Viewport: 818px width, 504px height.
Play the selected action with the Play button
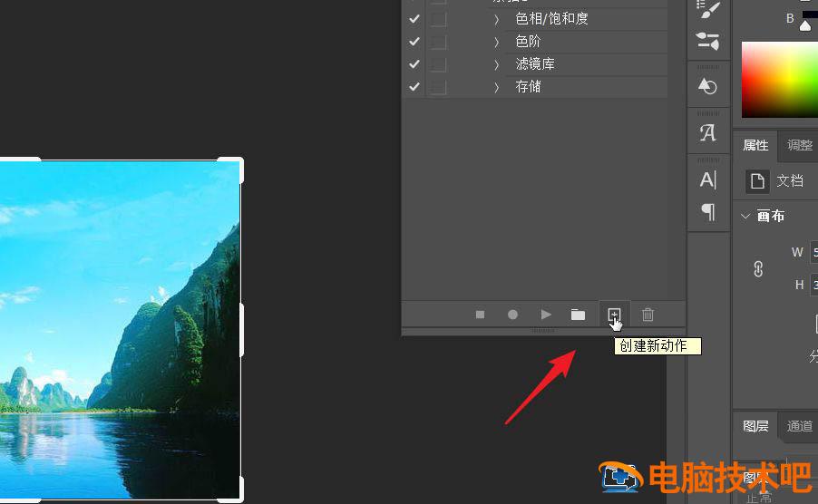click(546, 315)
